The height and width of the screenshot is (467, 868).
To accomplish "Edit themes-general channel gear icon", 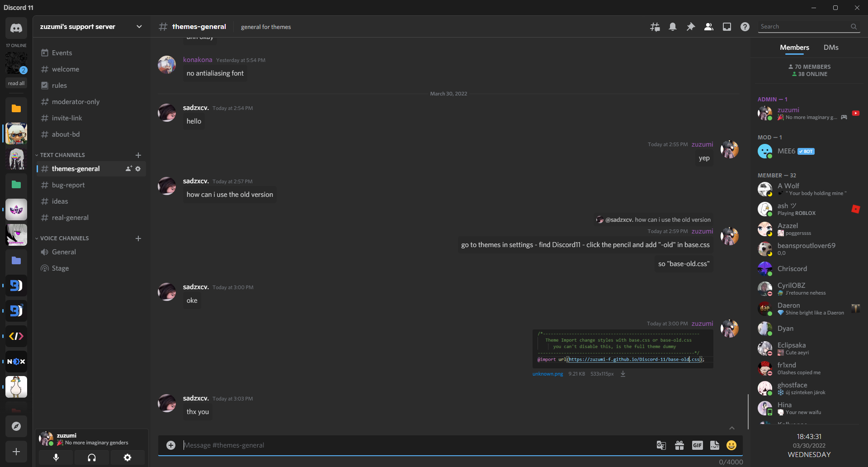I will pyautogui.click(x=138, y=169).
